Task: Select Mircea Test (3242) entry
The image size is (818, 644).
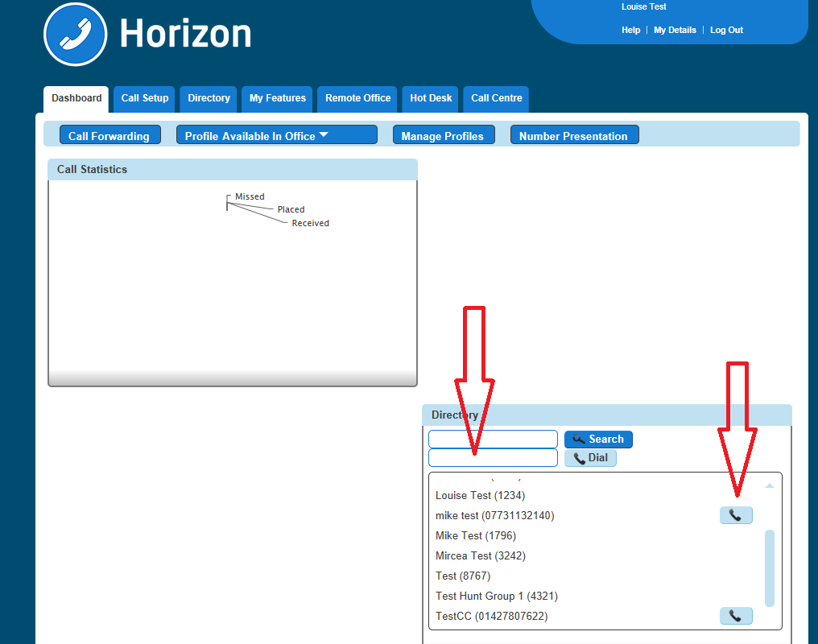Action: click(481, 556)
